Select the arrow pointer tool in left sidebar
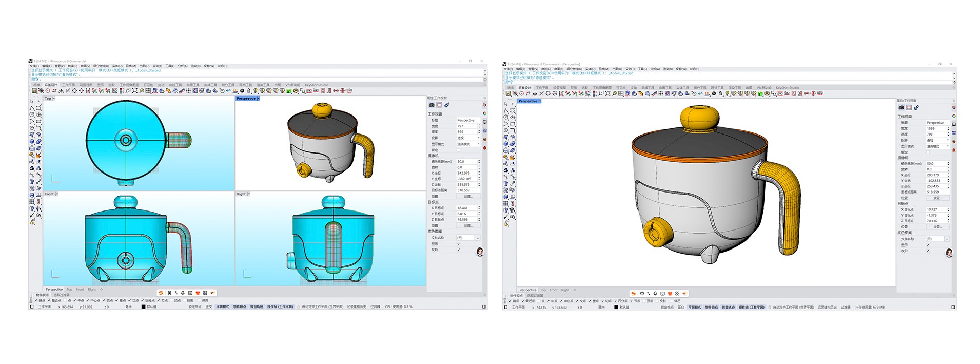 coord(32,101)
